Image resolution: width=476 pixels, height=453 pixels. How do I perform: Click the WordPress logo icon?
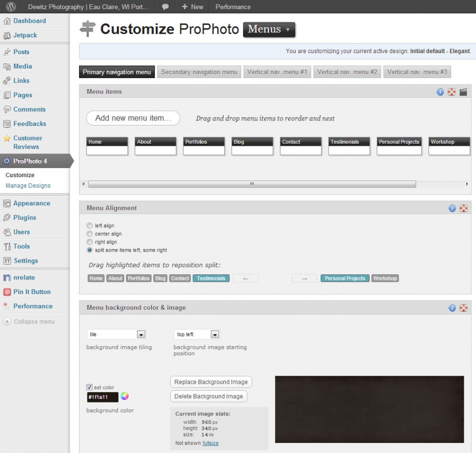tap(11, 7)
